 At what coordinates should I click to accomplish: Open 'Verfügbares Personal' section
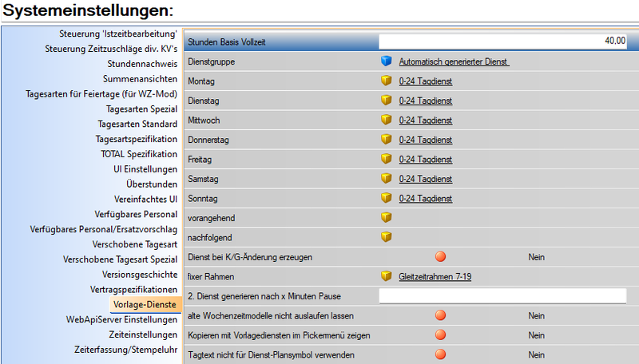(136, 215)
